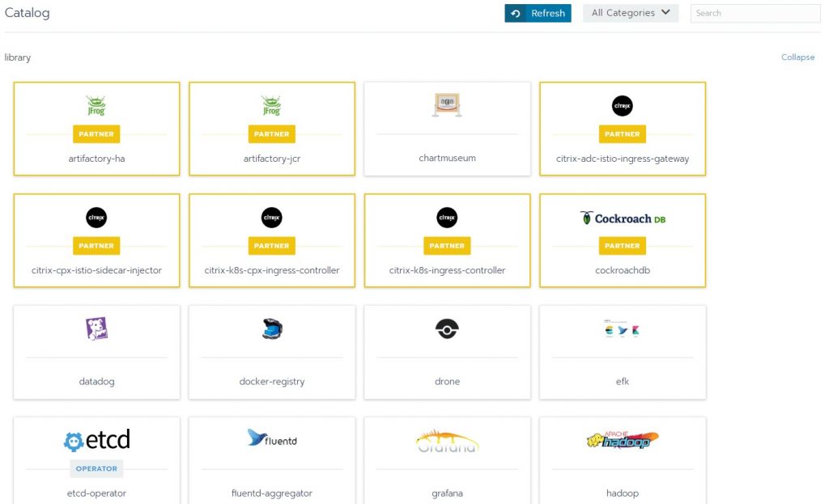The width and height of the screenshot is (829, 504).
Task: Click the Grafana logo
Action: point(447,441)
